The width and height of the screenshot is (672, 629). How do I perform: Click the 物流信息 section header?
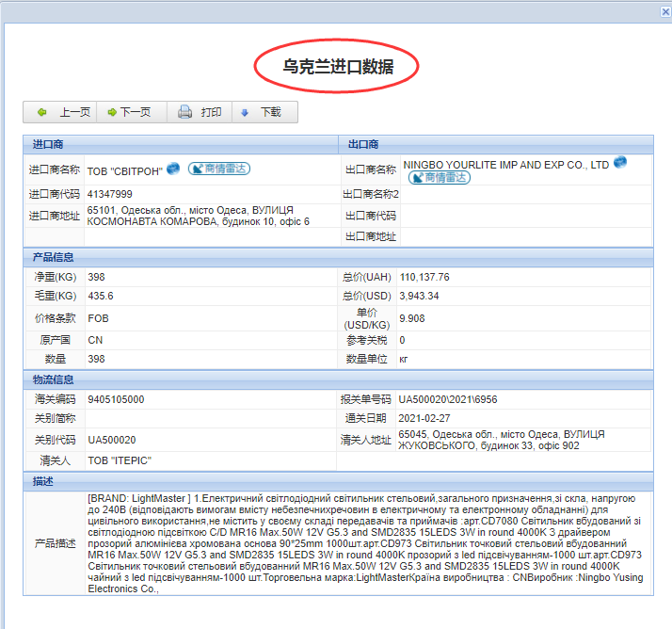pyautogui.click(x=54, y=379)
